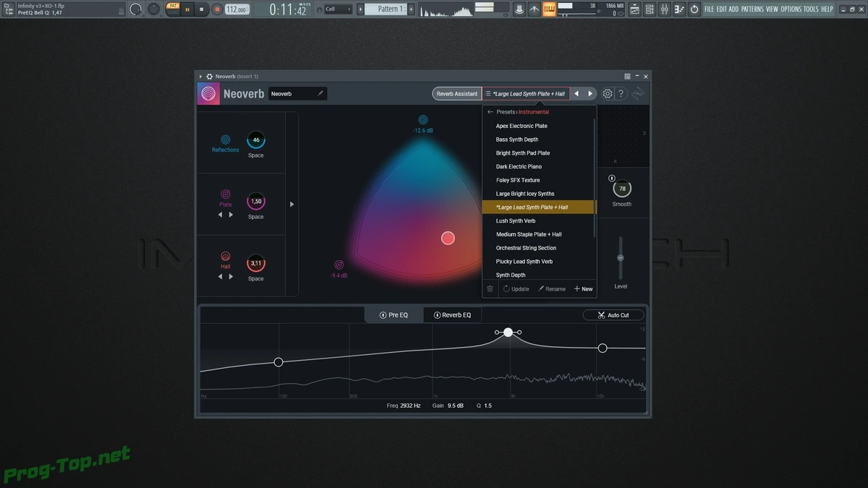
Task: Click the Reflections engine icon
Action: (226, 140)
